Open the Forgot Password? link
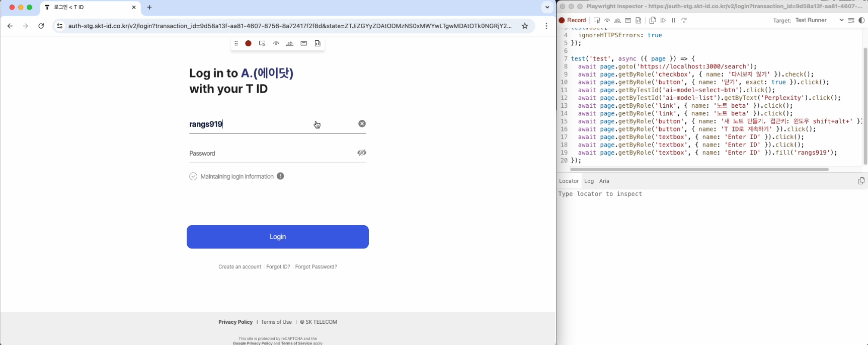 (x=316, y=267)
